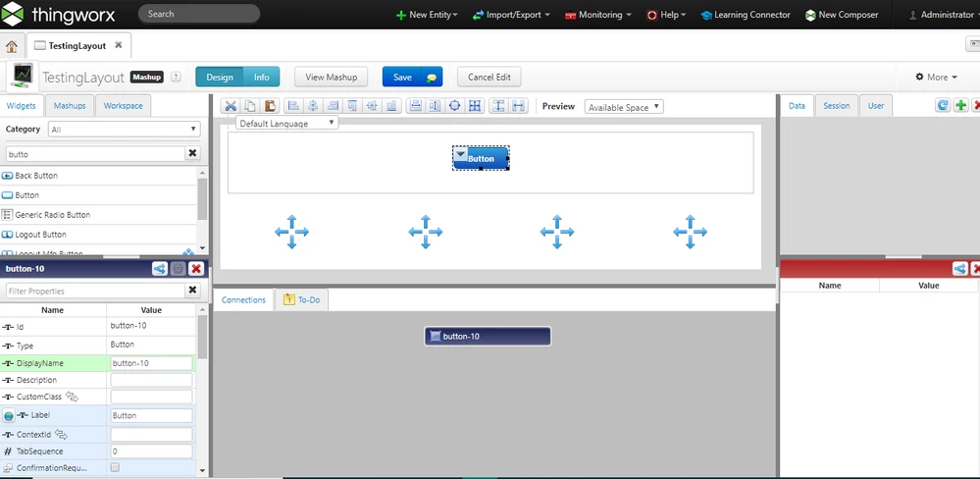Click the Paste clipboard icon
This screenshot has width=980, height=479.
(270, 106)
